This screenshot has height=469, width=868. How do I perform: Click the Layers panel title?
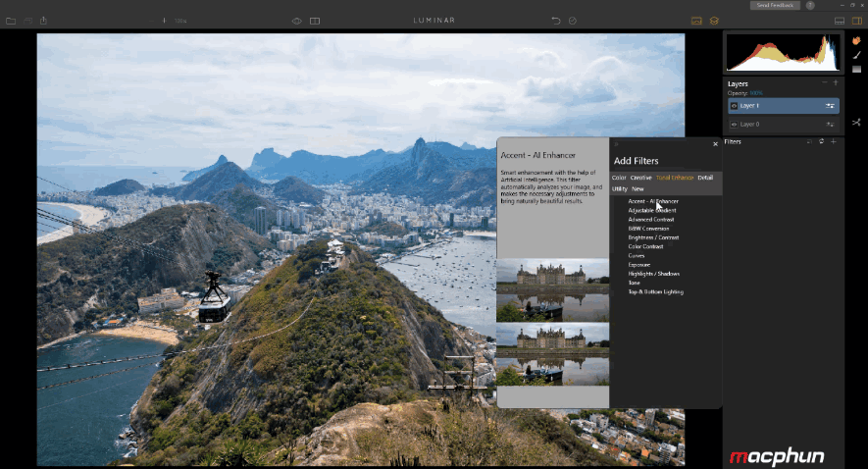[738, 84]
